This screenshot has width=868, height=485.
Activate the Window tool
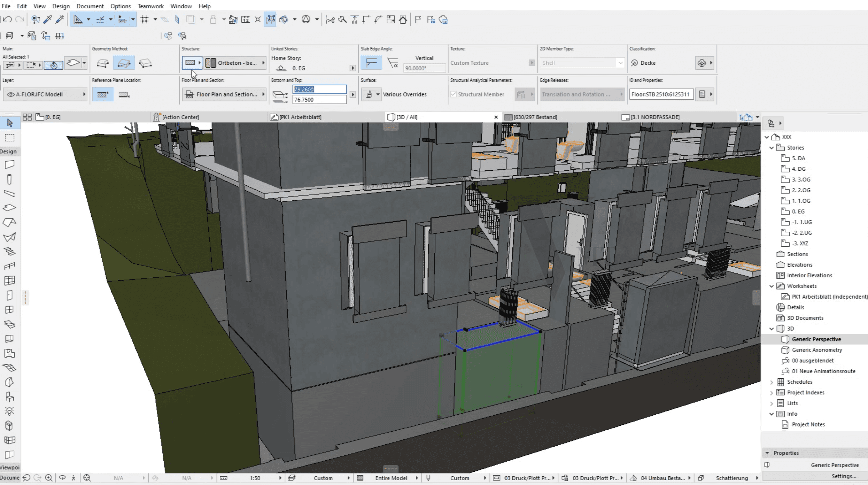[x=10, y=310]
